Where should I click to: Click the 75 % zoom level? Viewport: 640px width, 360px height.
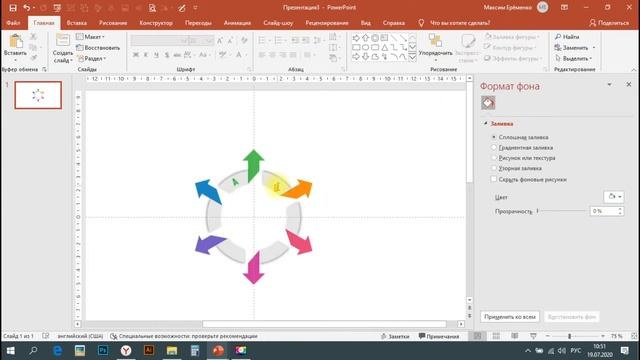pyautogui.click(x=616, y=336)
